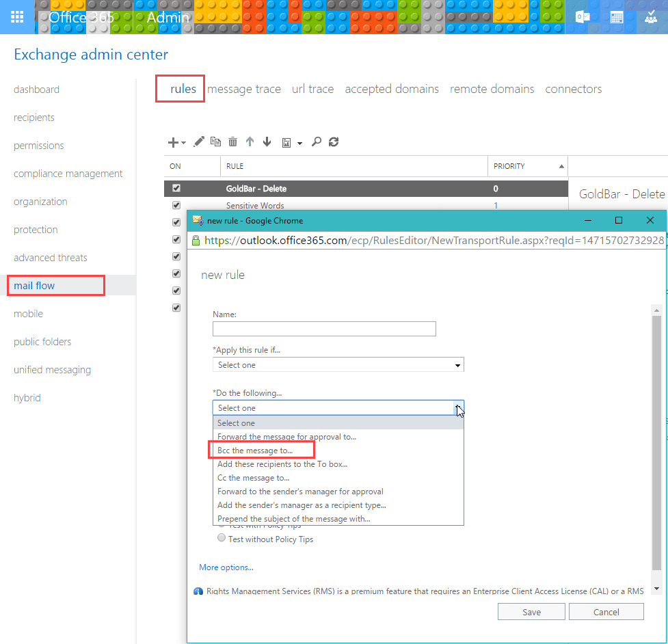Viewport: 668px width, 644px height.
Task: Move rule priority down with the down arrow
Action: click(267, 142)
